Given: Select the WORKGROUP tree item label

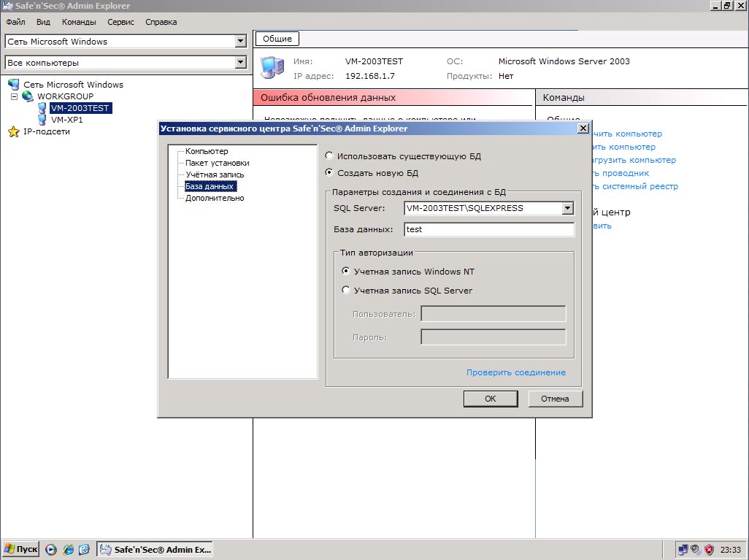Looking at the screenshot, I should (x=66, y=96).
